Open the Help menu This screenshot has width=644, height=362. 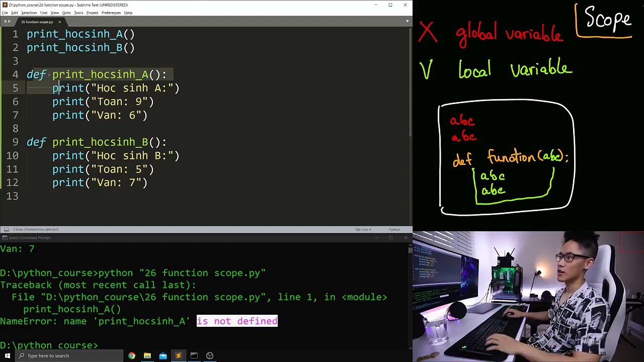click(128, 13)
